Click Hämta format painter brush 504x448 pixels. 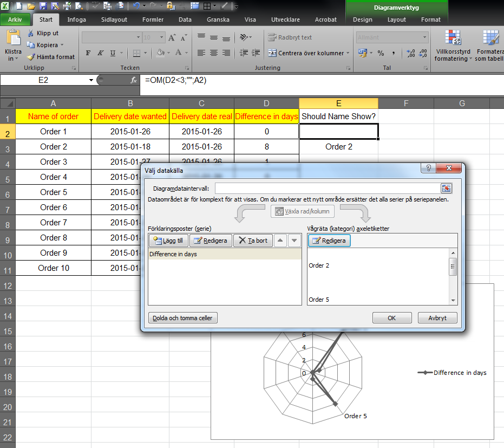coord(51,57)
